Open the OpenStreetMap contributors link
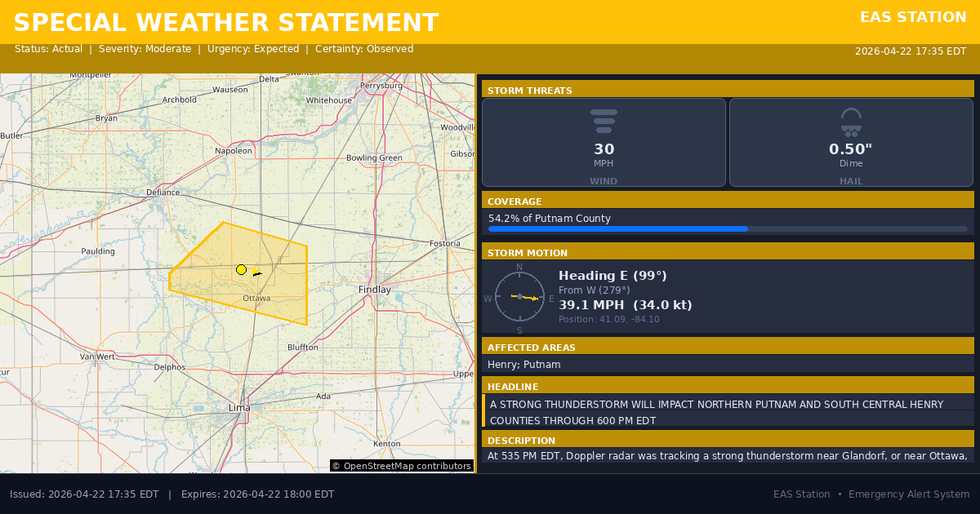Viewport: 980px width, 514px height. pos(402,466)
